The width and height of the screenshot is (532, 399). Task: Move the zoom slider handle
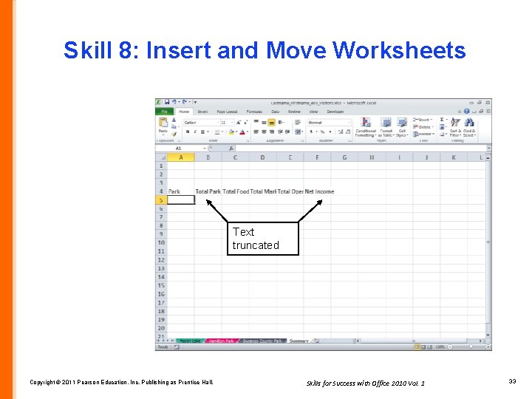point(471,347)
